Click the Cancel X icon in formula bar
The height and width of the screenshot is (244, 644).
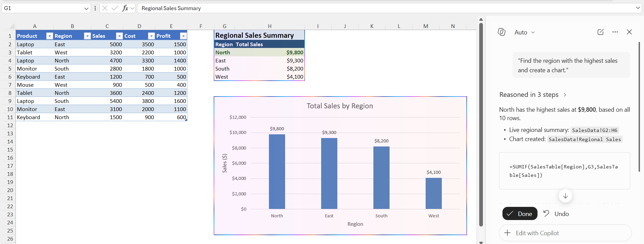(x=105, y=8)
